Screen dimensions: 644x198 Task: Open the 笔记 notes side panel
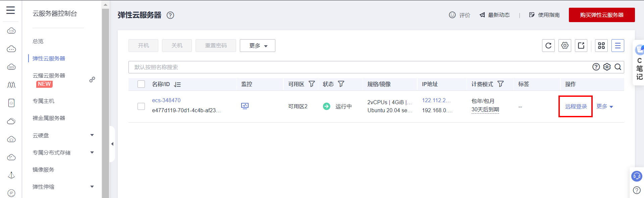click(x=639, y=63)
